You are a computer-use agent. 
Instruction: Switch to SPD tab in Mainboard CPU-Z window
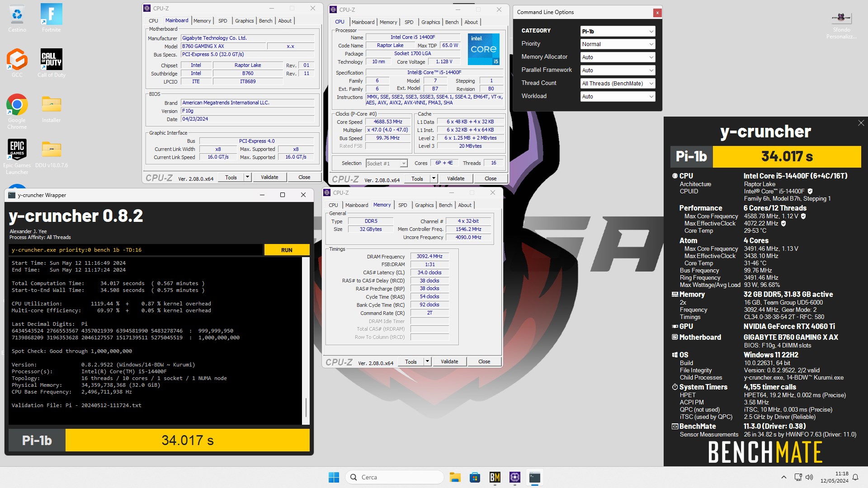(223, 21)
